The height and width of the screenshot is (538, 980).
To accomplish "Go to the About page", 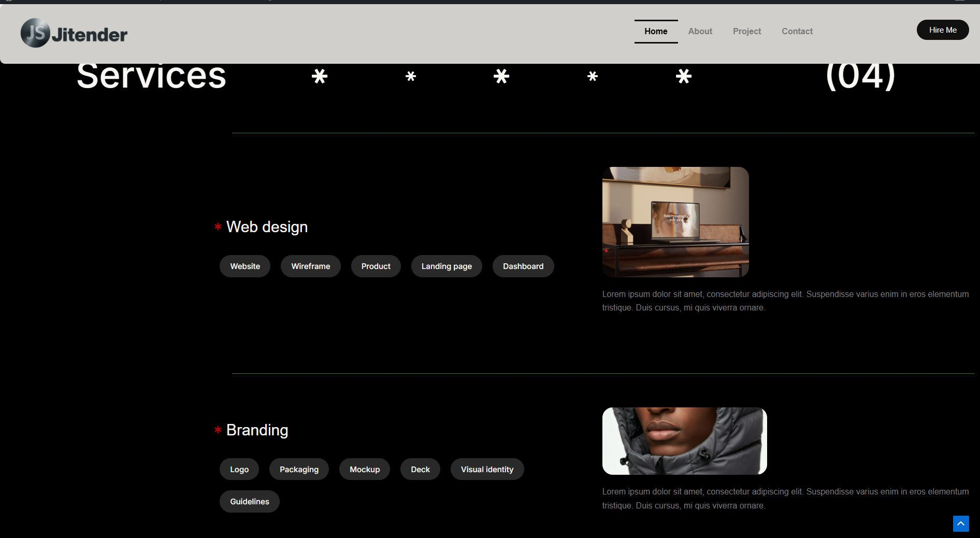I will pyautogui.click(x=700, y=31).
